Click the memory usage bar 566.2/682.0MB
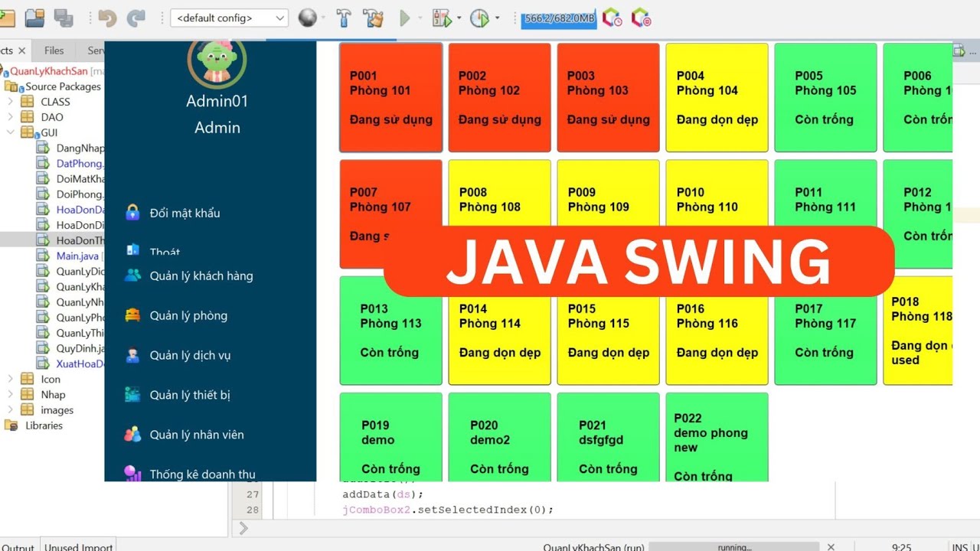This screenshot has width=980, height=551. 558,18
